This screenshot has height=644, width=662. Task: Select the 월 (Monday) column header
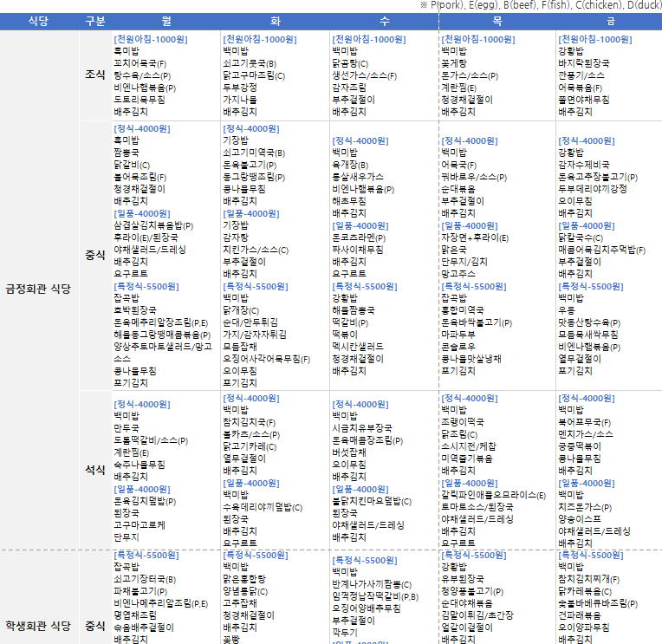[x=165, y=21]
